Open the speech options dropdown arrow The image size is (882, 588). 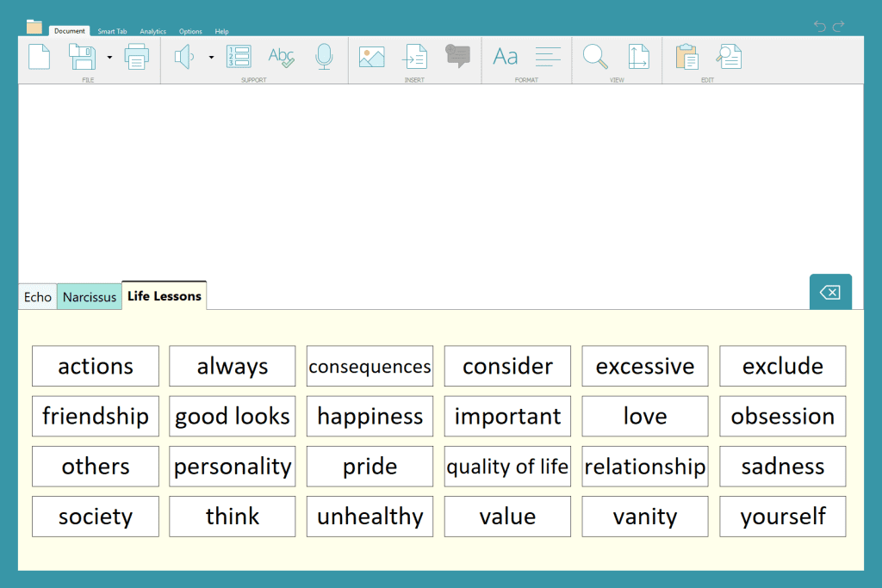click(212, 58)
